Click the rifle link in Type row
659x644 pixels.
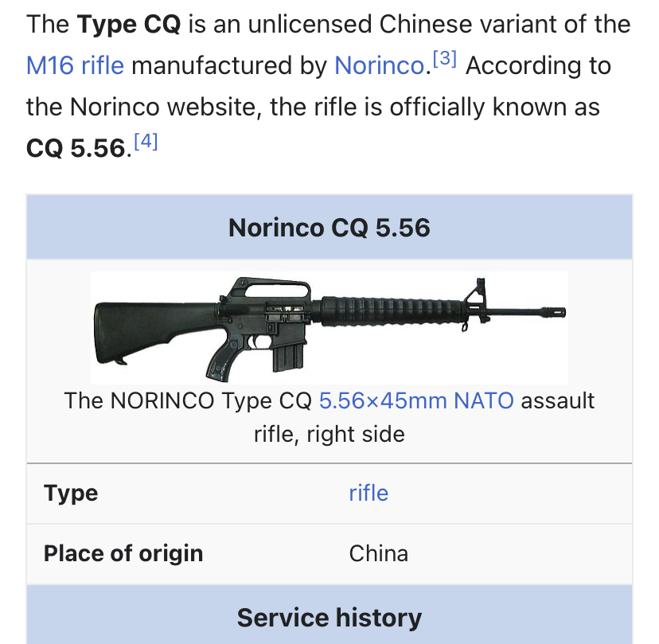tap(368, 493)
